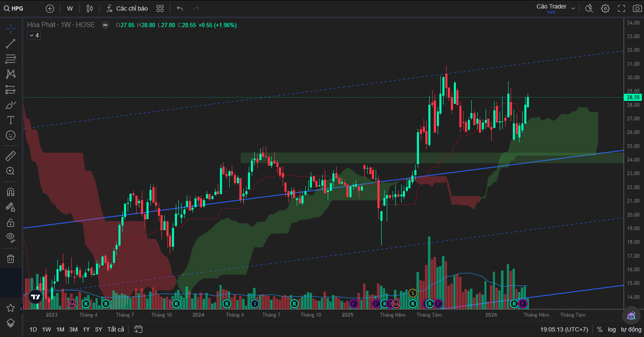Viewport: 644px width, 337px height.
Task: Set the range to 1D
Action: tap(33, 329)
